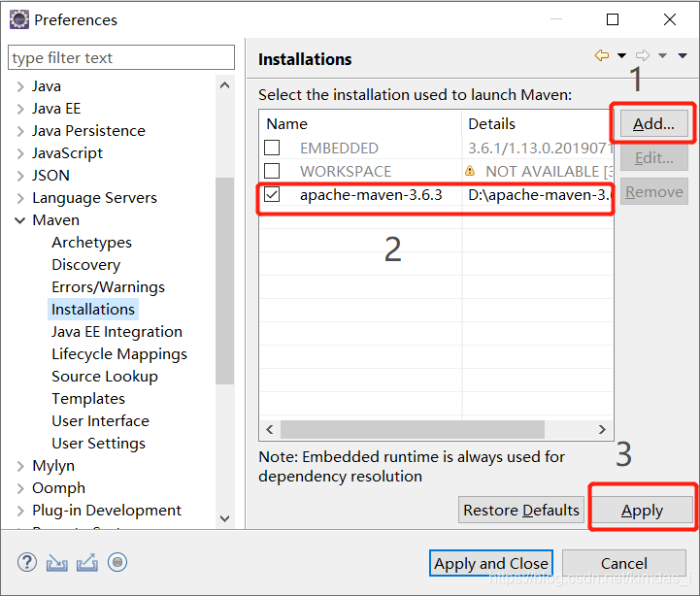Select Source Lookup under Maven
The height and width of the screenshot is (596, 700).
(105, 377)
